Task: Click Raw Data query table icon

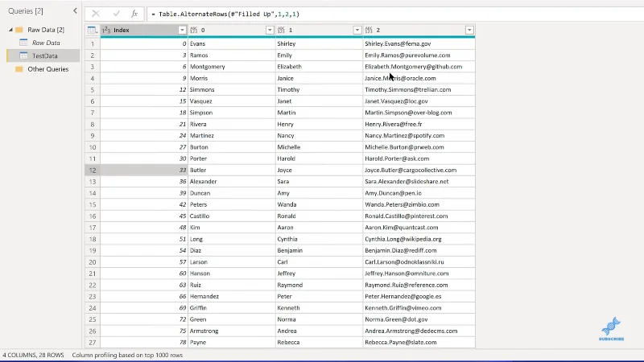Action: (x=24, y=43)
